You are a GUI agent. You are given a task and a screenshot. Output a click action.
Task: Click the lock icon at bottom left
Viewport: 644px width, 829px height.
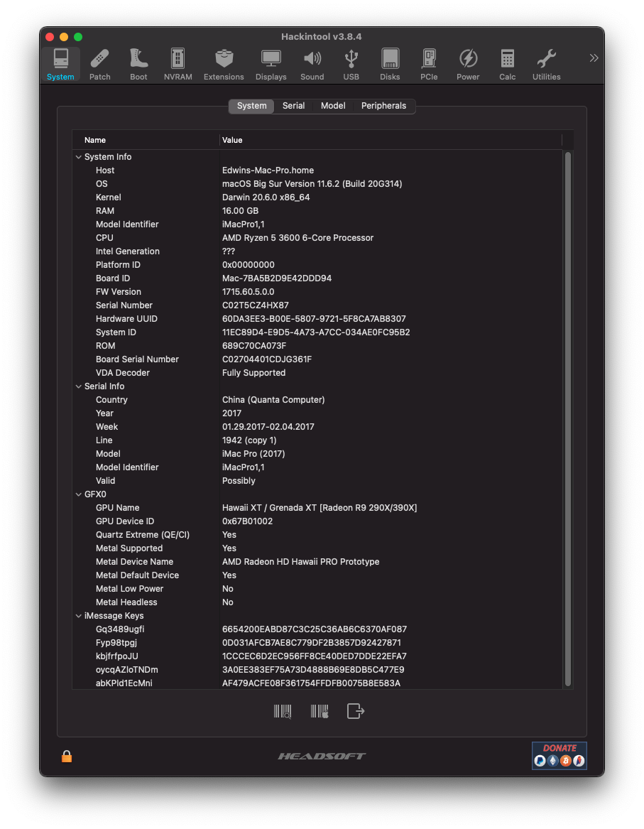(67, 757)
